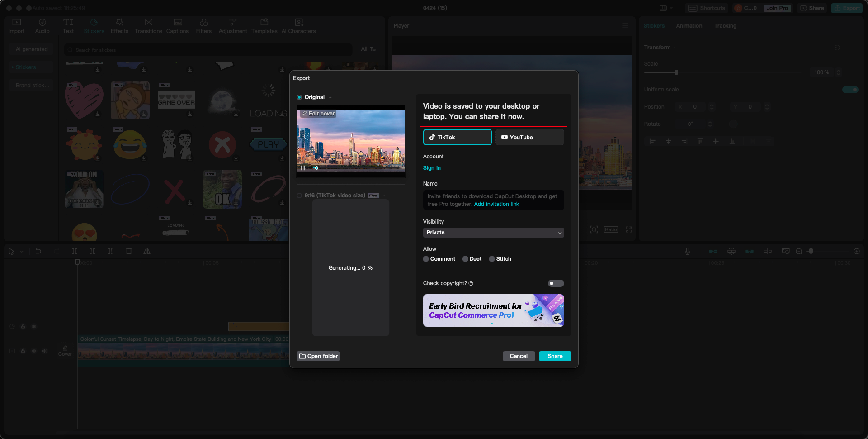Click the Scale slider handle
This screenshot has height=439, width=868.
coord(676,72)
